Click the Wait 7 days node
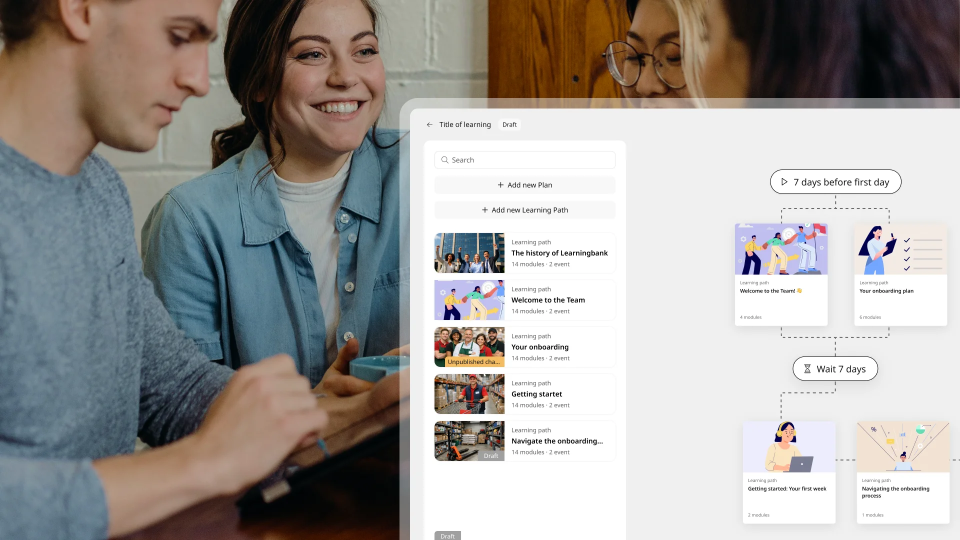The height and width of the screenshot is (540, 960). 835,369
